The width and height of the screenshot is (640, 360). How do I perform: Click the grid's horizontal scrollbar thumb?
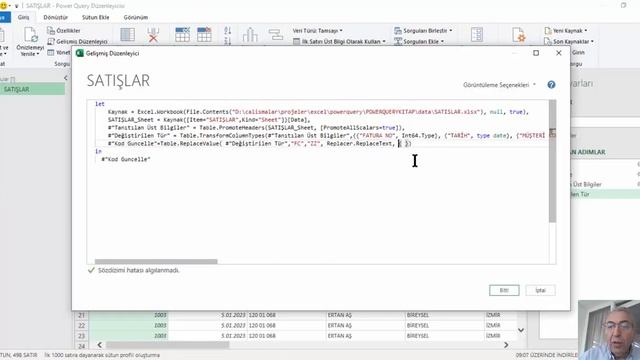[x=168, y=345]
